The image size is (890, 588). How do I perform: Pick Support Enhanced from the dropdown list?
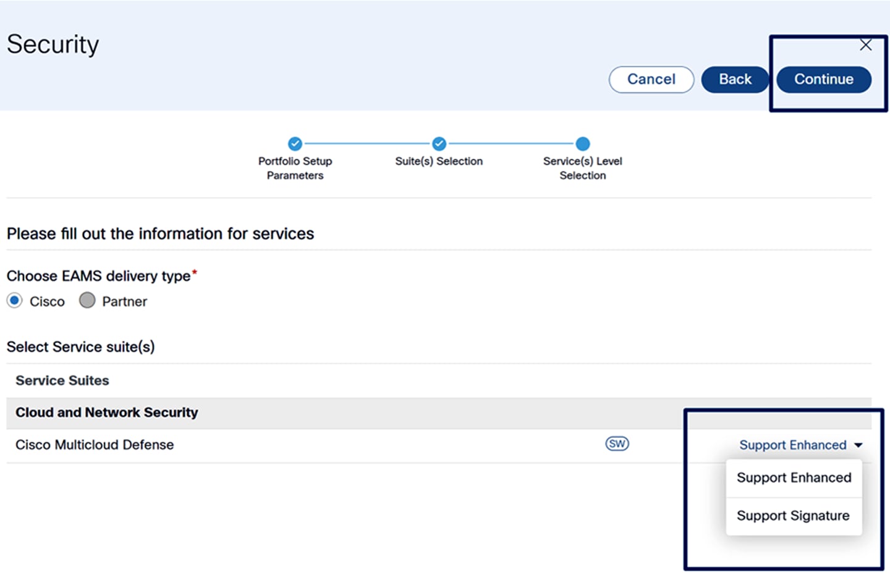pos(794,478)
